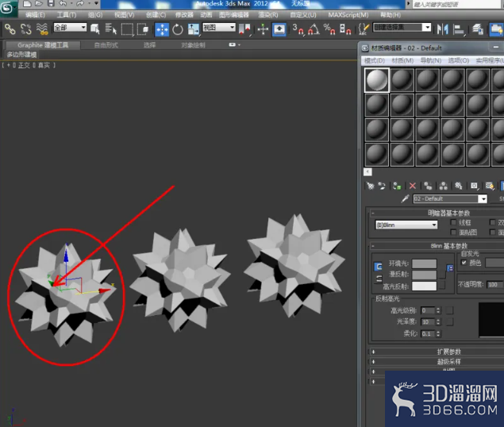Open the 02 - Default material name dropdown
This screenshot has height=427, width=504.
click(483, 199)
